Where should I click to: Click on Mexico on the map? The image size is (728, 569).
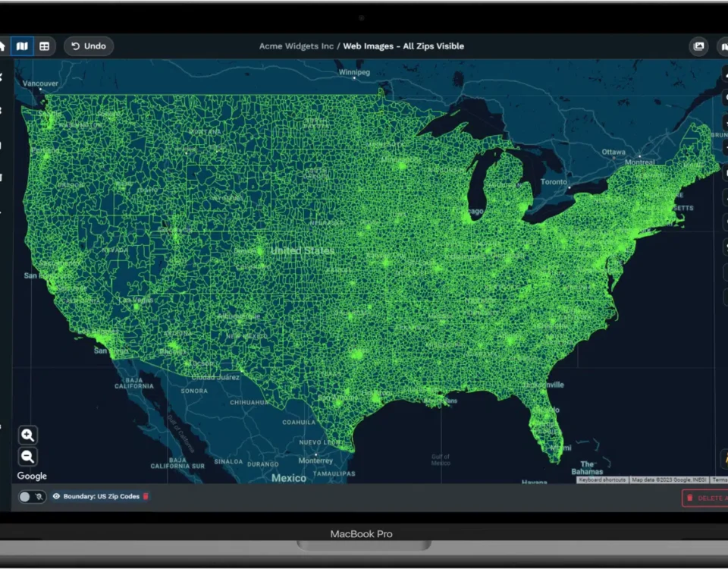(x=289, y=478)
